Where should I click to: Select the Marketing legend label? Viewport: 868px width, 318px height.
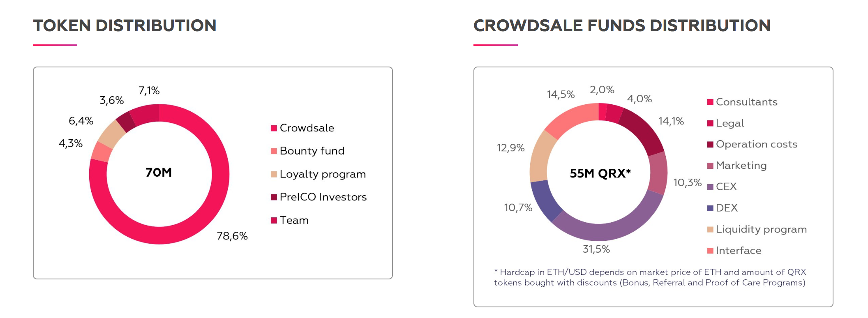(741, 166)
